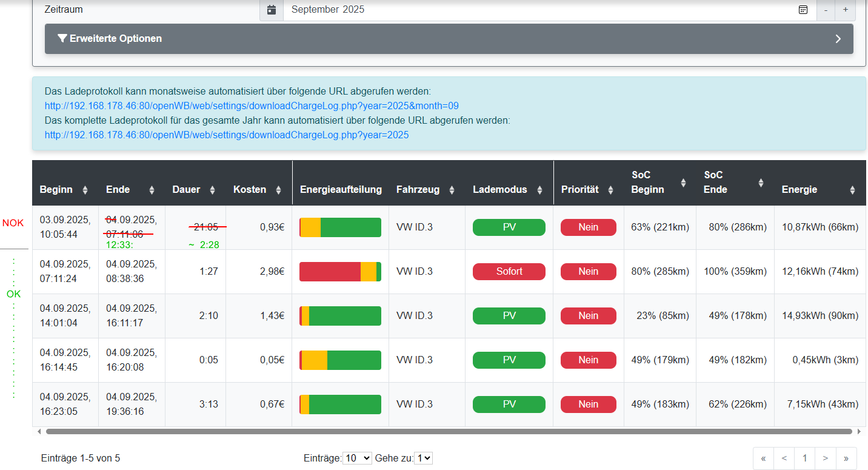This screenshot has width=868, height=470.
Task: Click Nein priority badge in 0,67€ row
Action: coord(589,404)
